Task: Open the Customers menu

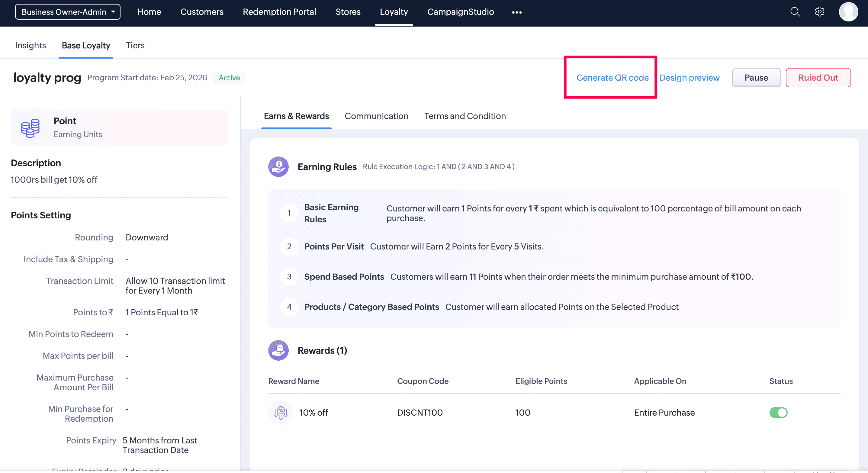Action: [x=202, y=12]
